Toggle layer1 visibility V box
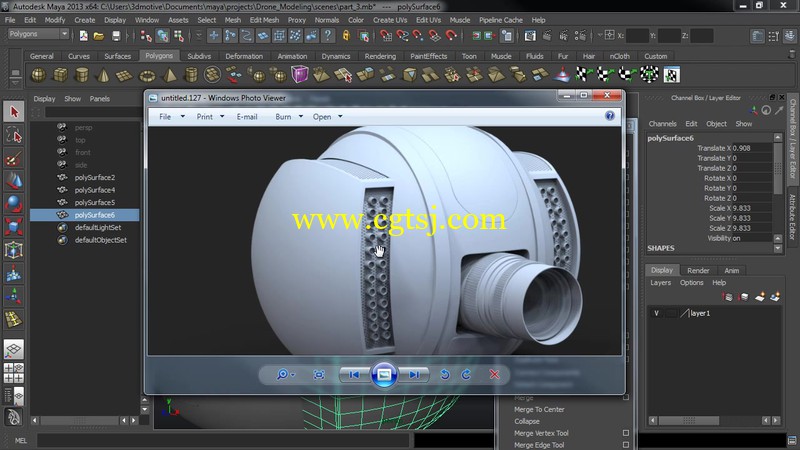 (656, 313)
